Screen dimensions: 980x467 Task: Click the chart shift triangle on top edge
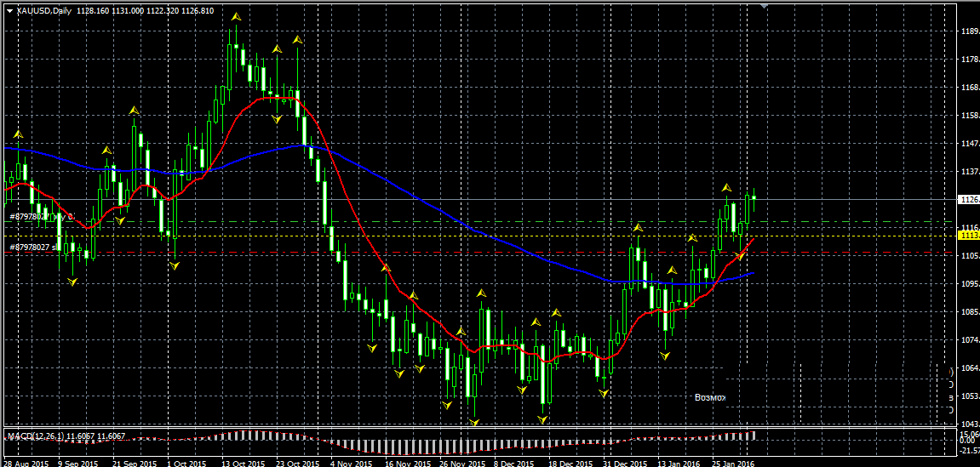click(764, 6)
